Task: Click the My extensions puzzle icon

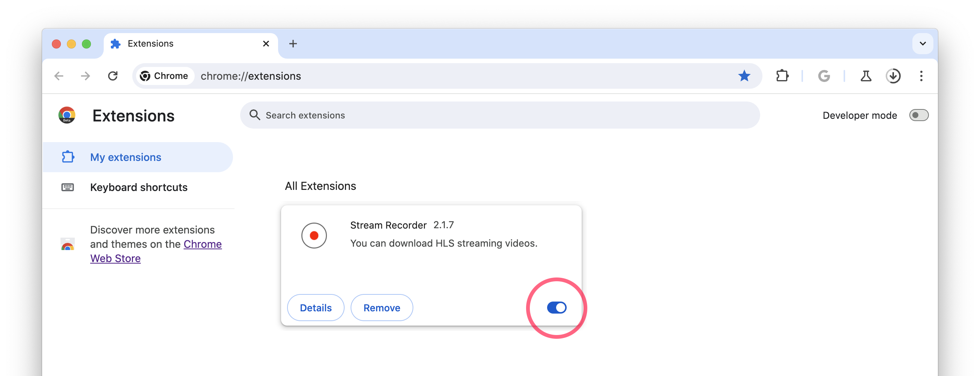Action: pyautogui.click(x=68, y=157)
